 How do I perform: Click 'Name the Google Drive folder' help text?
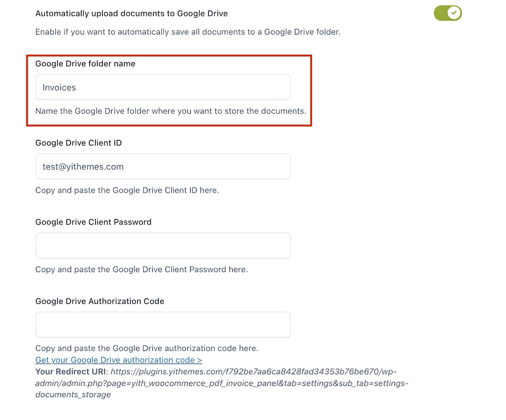171,111
